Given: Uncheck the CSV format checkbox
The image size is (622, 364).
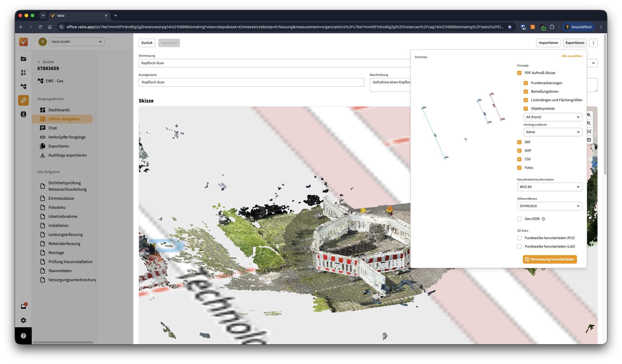Looking at the screenshot, I should pyautogui.click(x=519, y=159).
